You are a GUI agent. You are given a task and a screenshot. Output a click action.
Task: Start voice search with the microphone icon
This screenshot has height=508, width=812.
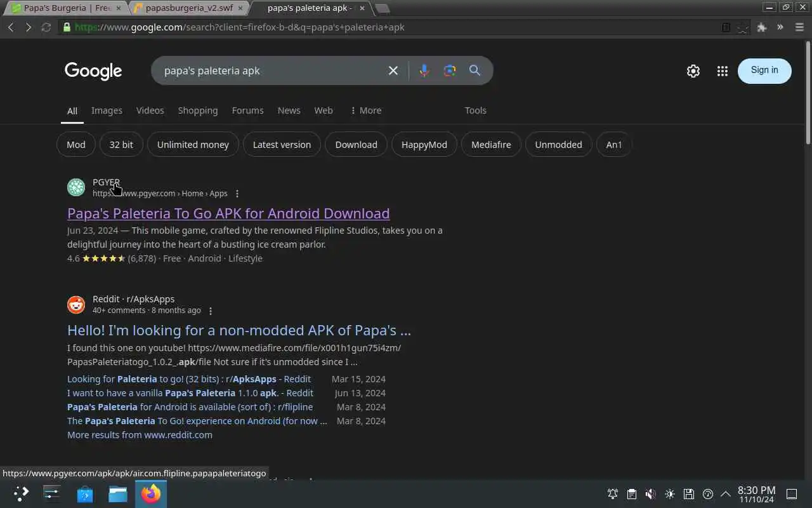point(424,70)
